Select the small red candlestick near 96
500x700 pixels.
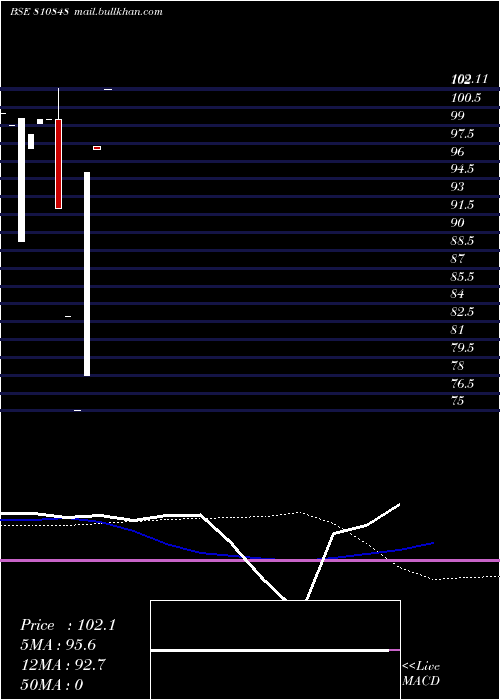click(x=97, y=148)
